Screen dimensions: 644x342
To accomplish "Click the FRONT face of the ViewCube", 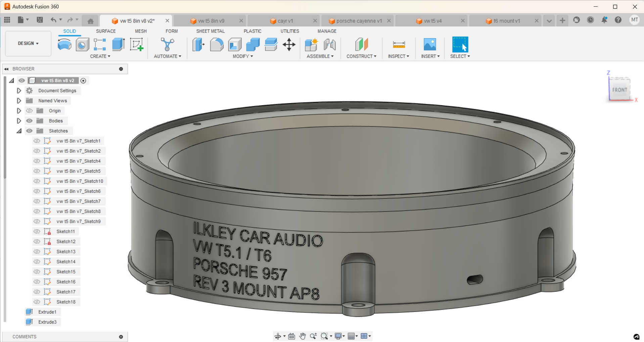I will (x=619, y=90).
